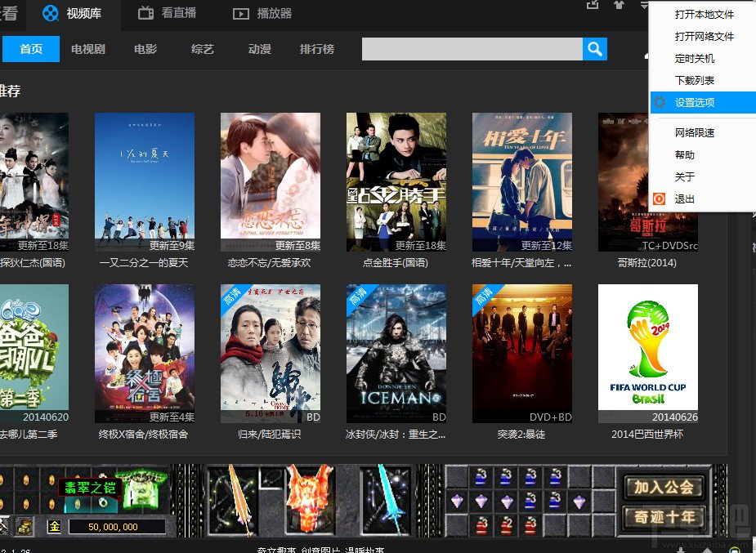Choose 定时关机 menu entry

coord(694,59)
